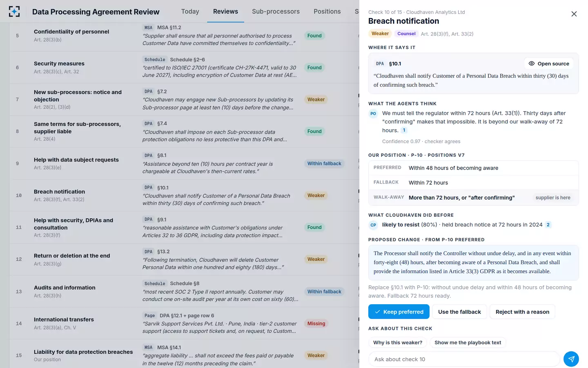Screen dimensions: 588x368
Task: Choose Use the fallback
Action: coord(459,312)
